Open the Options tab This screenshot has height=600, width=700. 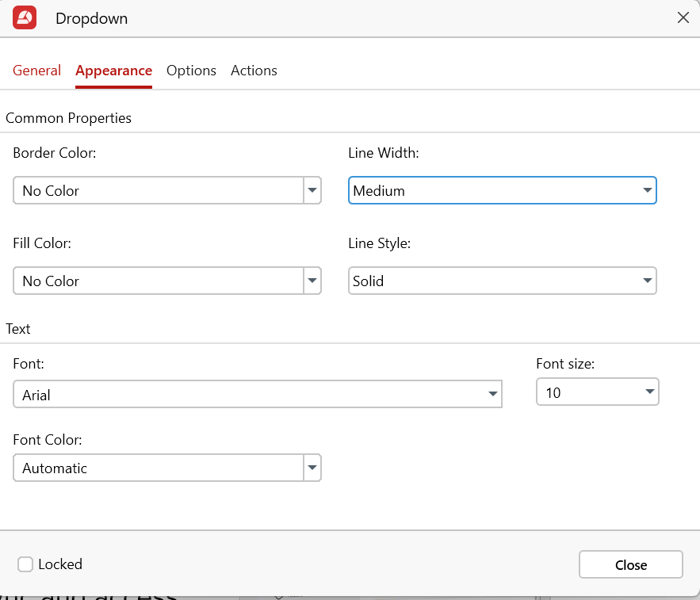(x=191, y=71)
